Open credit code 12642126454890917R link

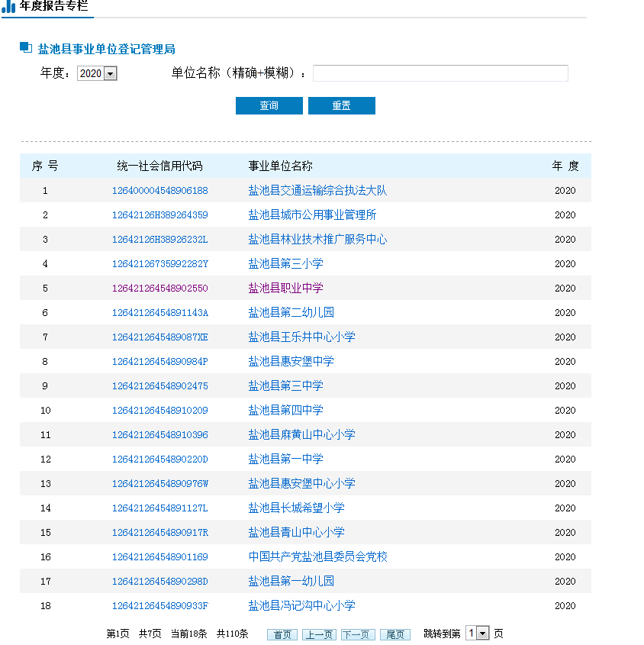160,532
